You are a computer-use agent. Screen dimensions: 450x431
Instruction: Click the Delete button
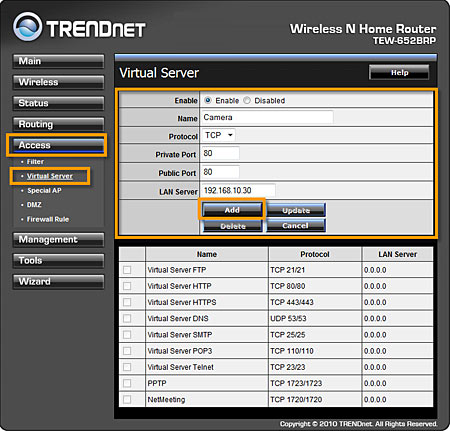click(233, 226)
